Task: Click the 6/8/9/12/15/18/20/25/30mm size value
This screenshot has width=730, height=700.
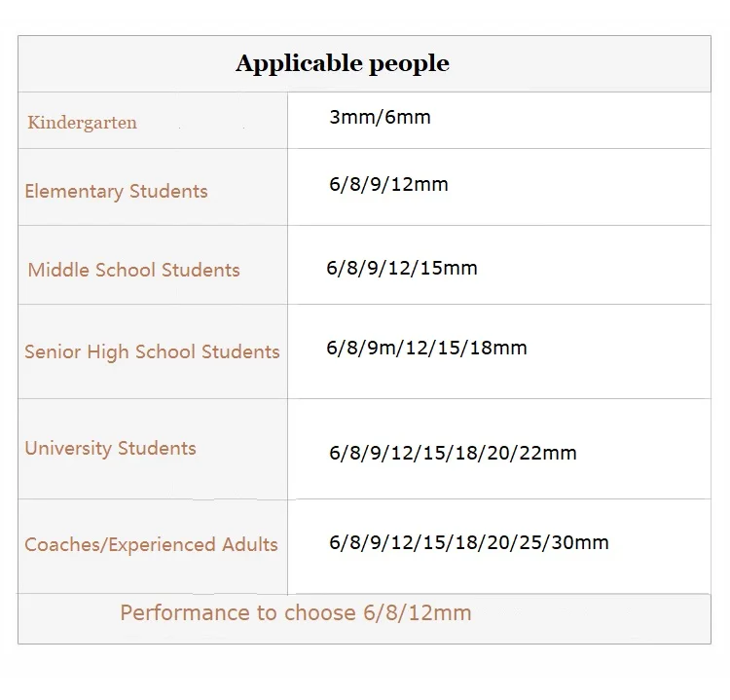Action: pyautogui.click(x=469, y=542)
